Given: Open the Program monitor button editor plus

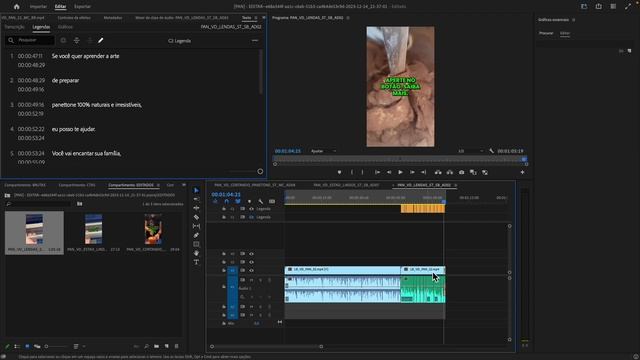Looking at the screenshot, I should tap(522, 172).
